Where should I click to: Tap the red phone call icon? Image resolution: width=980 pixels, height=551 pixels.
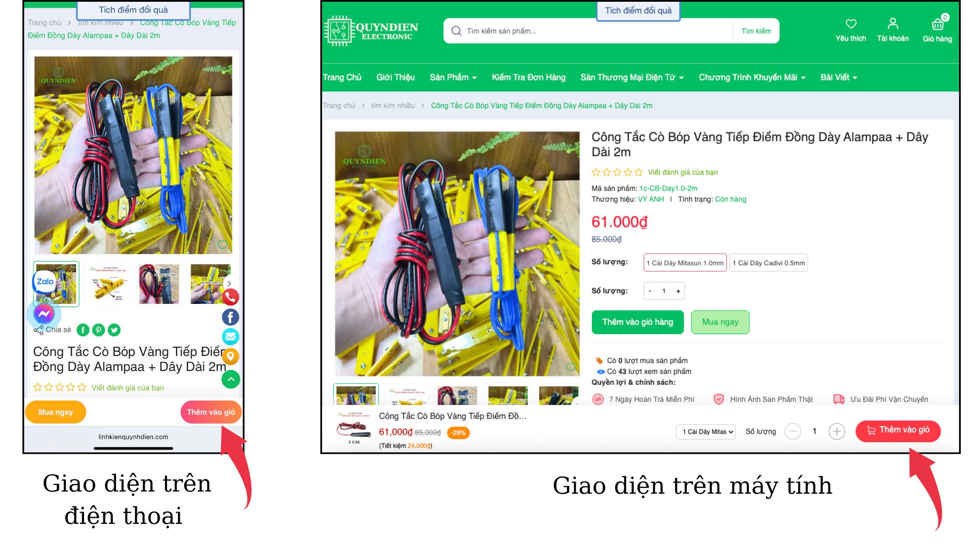pyautogui.click(x=231, y=297)
